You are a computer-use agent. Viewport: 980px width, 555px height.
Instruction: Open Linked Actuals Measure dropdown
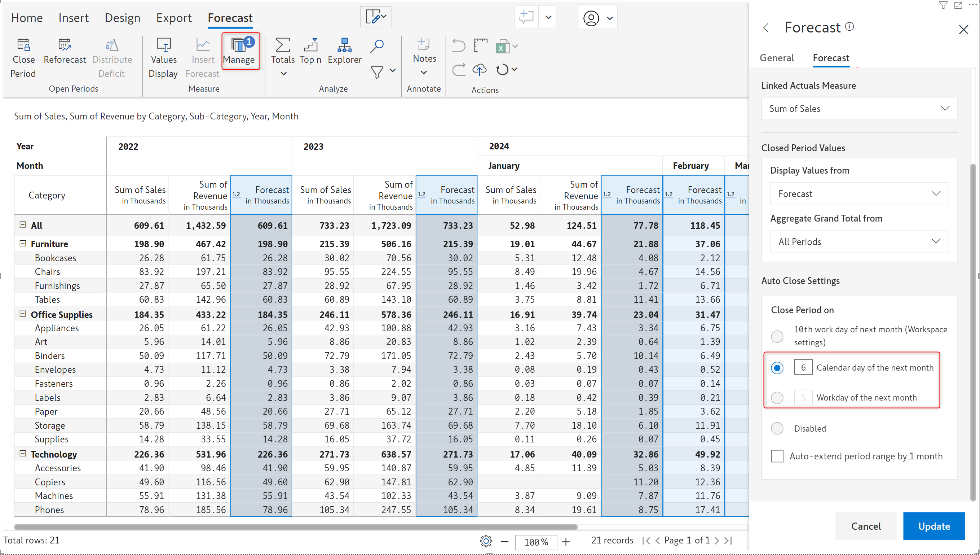pyautogui.click(x=858, y=109)
